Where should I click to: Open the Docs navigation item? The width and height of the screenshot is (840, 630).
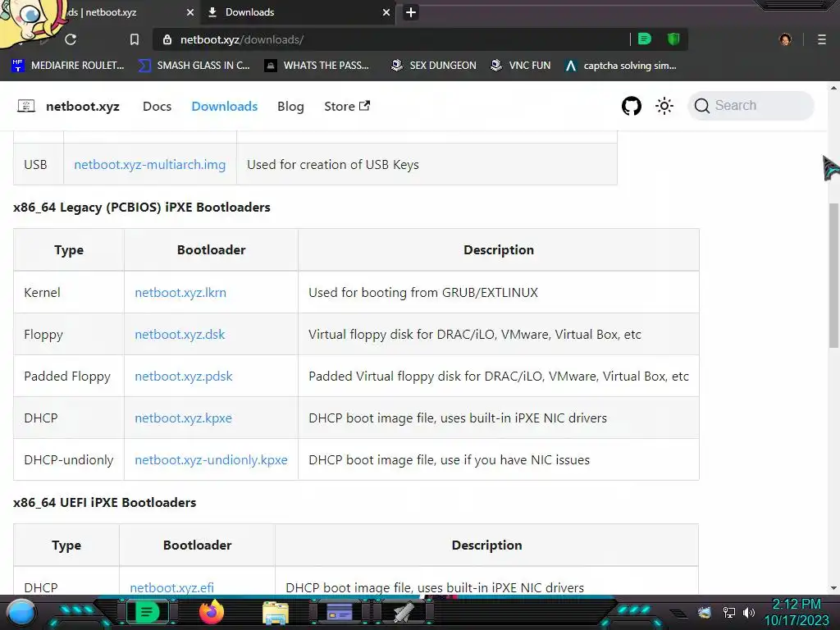[x=157, y=106]
